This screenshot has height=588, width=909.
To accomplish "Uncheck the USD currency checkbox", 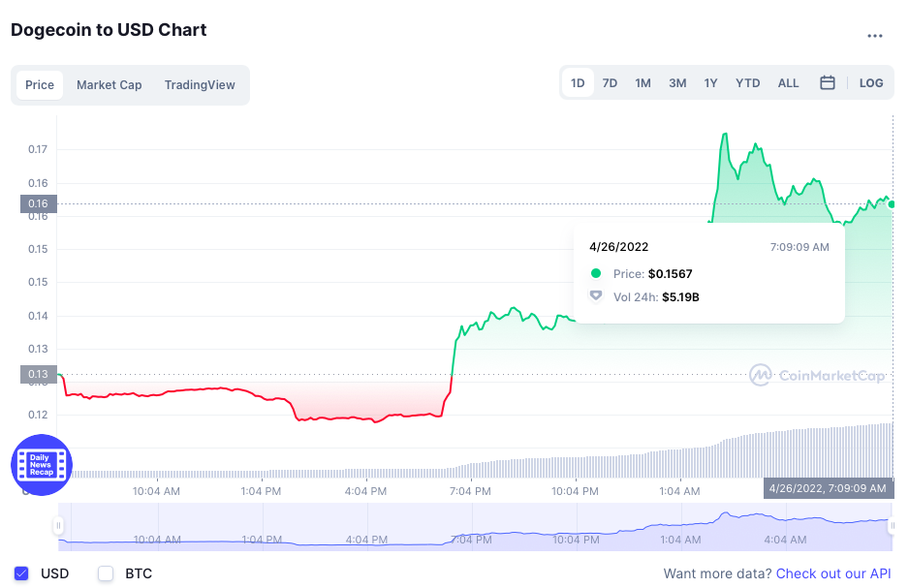I will point(22,573).
